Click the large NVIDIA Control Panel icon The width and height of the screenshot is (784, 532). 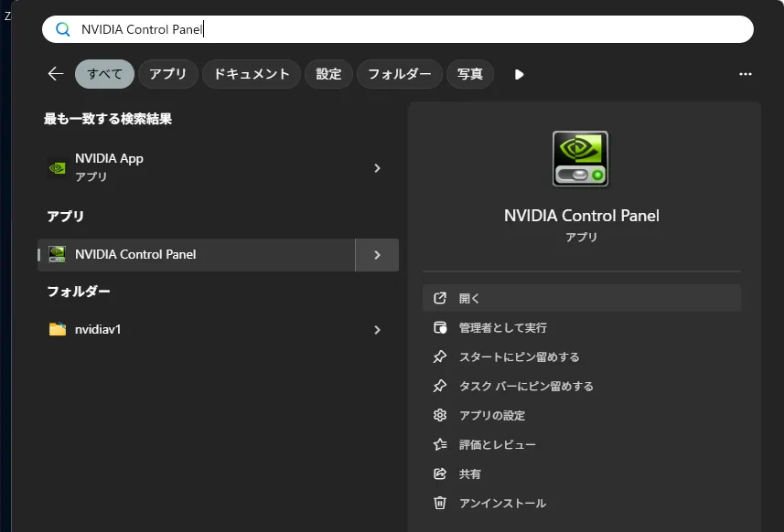tap(581, 159)
